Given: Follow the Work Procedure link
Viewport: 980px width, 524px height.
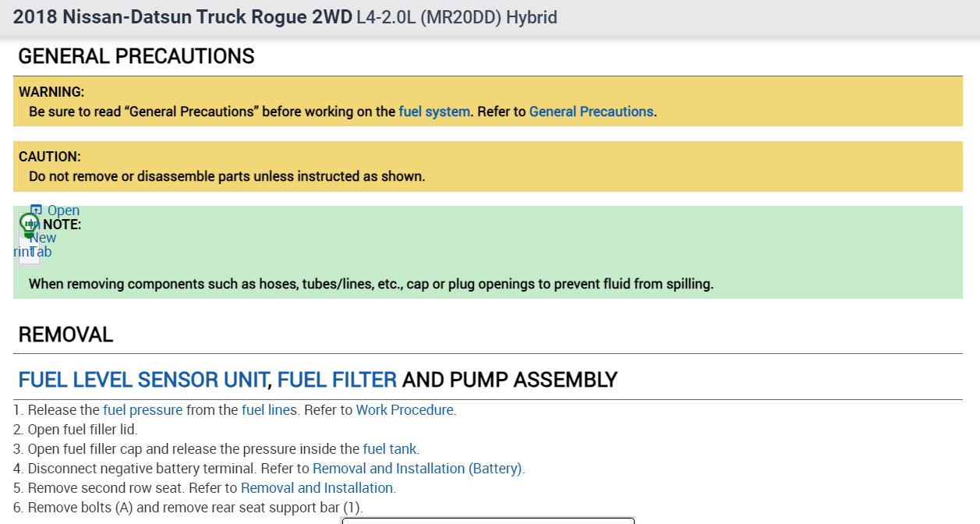Looking at the screenshot, I should click(405, 410).
